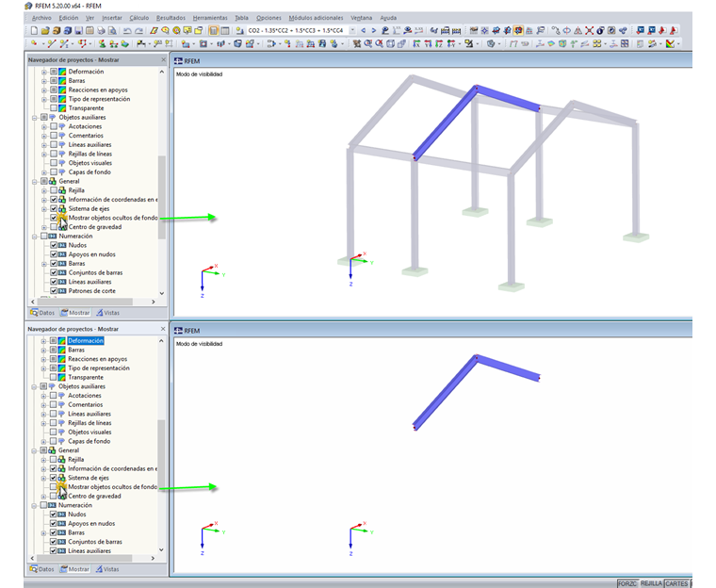This screenshot has height=588, width=716.
Task: Toggle the table panel icon
Action: (224, 30)
